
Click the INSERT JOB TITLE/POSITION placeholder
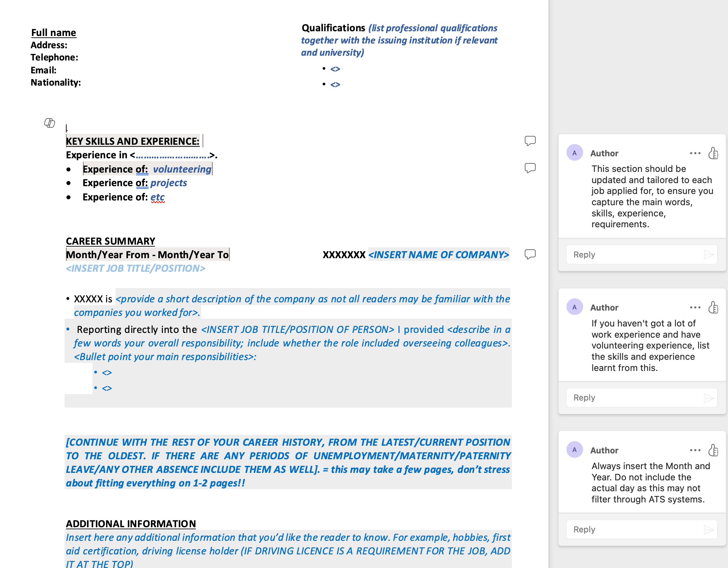click(x=136, y=268)
